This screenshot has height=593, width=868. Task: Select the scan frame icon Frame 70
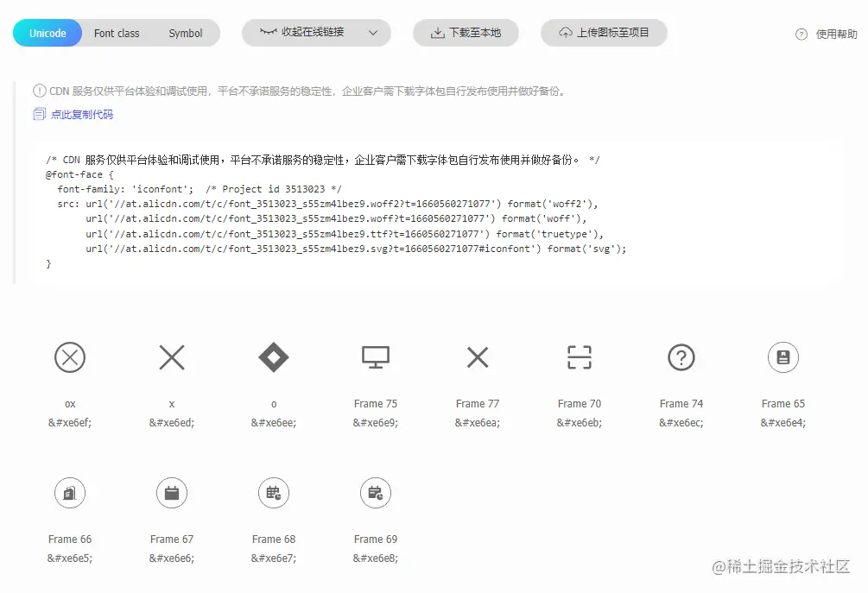[x=580, y=357]
